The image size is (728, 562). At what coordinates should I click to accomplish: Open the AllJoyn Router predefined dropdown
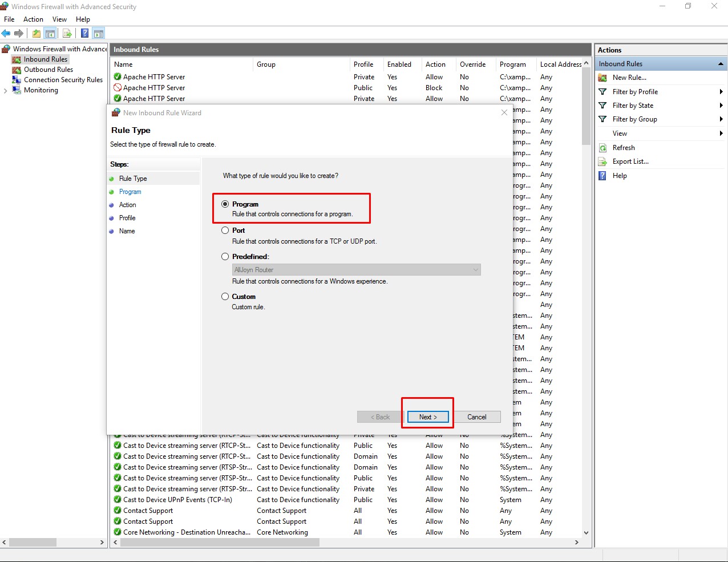(357, 270)
